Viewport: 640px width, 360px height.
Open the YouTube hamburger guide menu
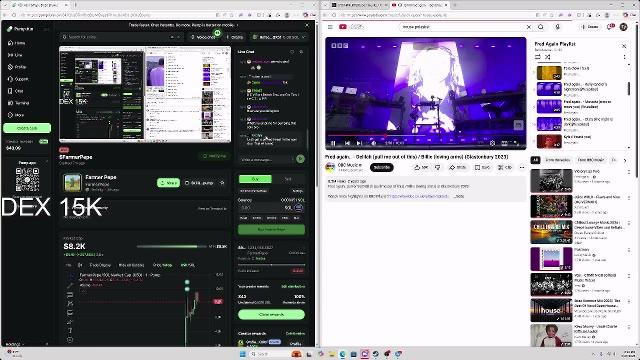click(330, 27)
